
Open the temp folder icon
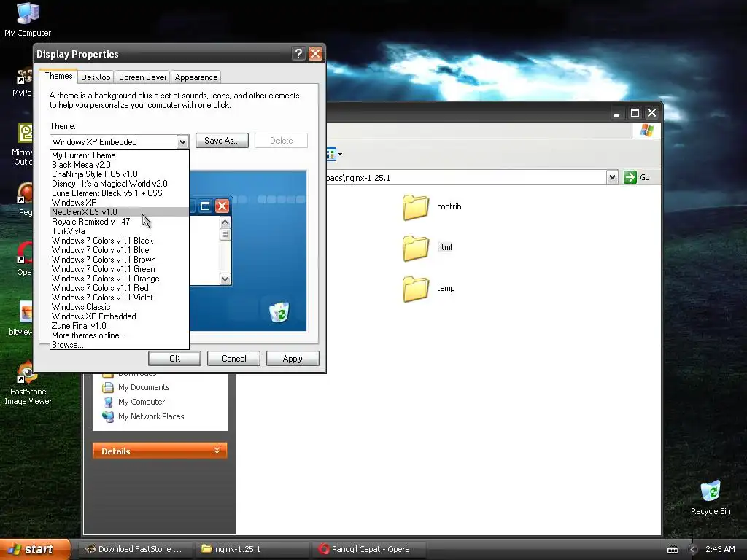415,289
